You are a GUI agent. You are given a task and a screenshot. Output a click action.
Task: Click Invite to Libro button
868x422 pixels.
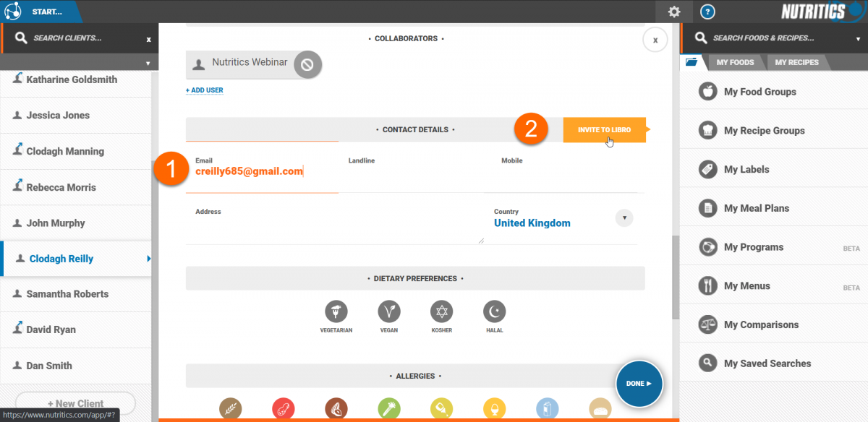(x=604, y=130)
